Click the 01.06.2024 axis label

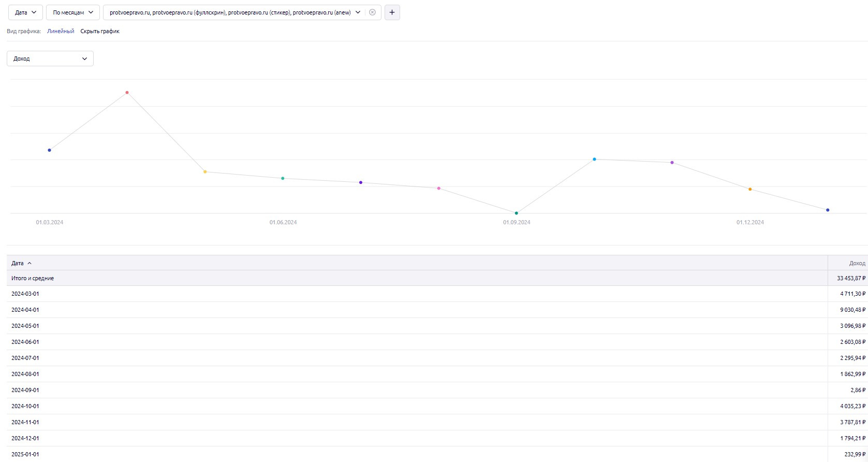pyautogui.click(x=283, y=222)
